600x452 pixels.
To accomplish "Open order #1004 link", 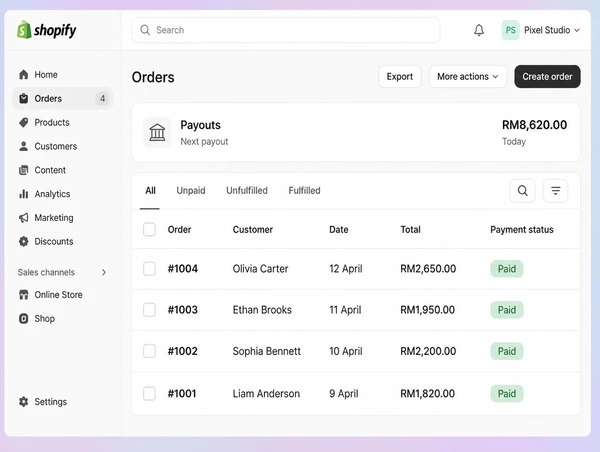I will click(183, 269).
